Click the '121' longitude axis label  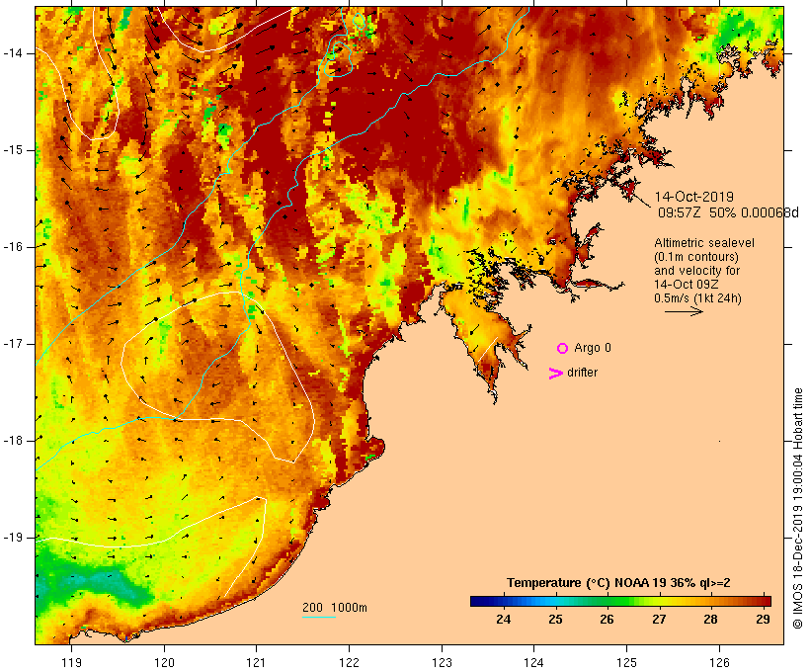click(x=256, y=663)
